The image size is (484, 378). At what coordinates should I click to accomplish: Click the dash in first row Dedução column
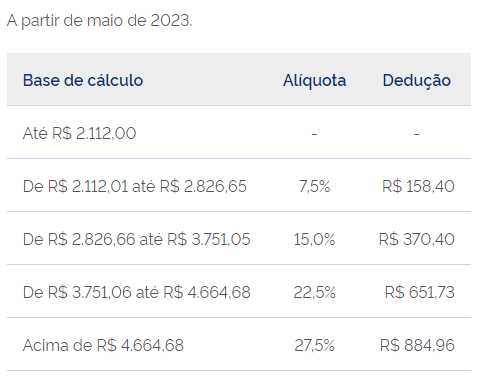click(x=417, y=134)
